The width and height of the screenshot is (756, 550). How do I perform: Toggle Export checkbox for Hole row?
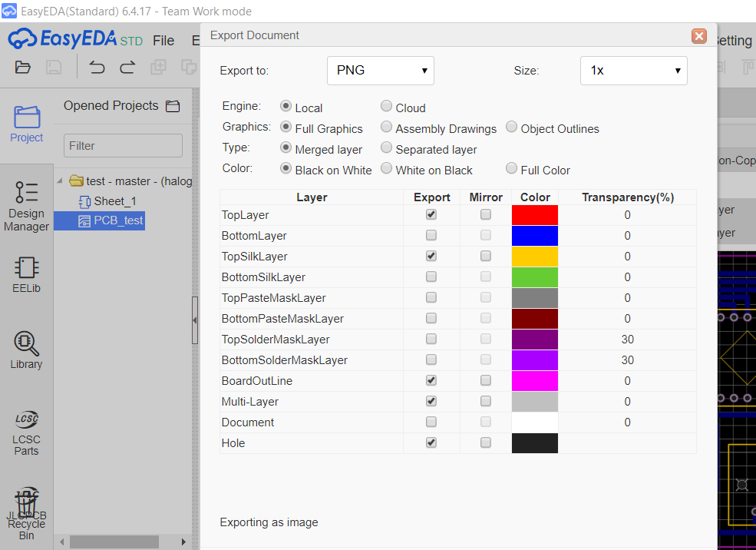click(431, 442)
